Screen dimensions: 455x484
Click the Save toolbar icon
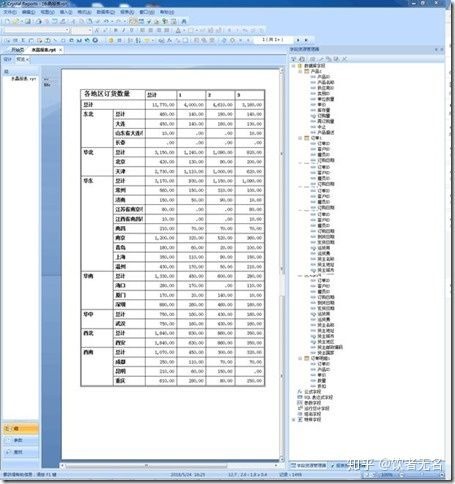click(x=28, y=21)
